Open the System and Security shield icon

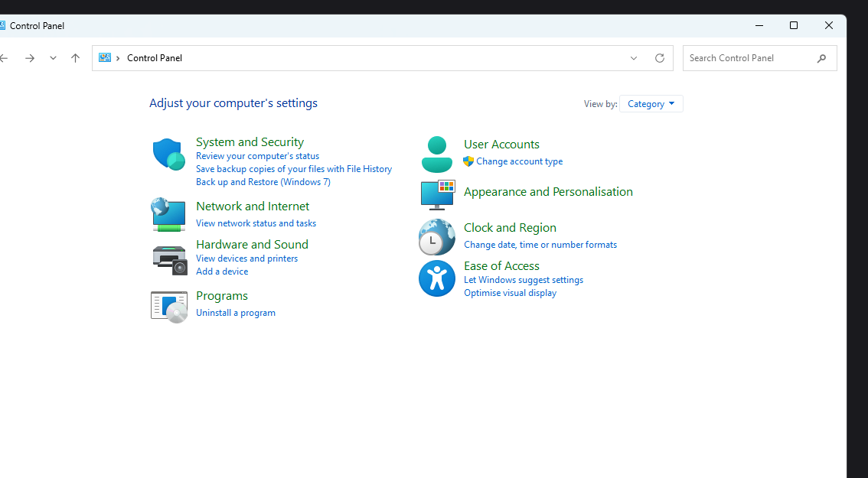pyautogui.click(x=169, y=154)
